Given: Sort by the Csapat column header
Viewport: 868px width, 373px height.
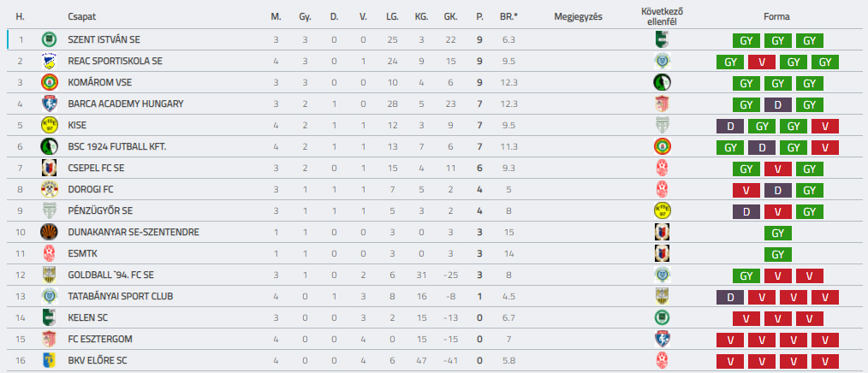Looking at the screenshot, I should pos(82,16).
